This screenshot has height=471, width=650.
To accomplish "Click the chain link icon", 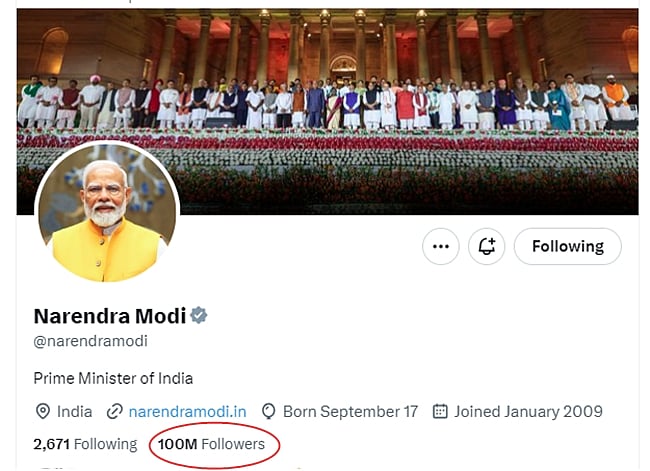I will click(x=114, y=411).
